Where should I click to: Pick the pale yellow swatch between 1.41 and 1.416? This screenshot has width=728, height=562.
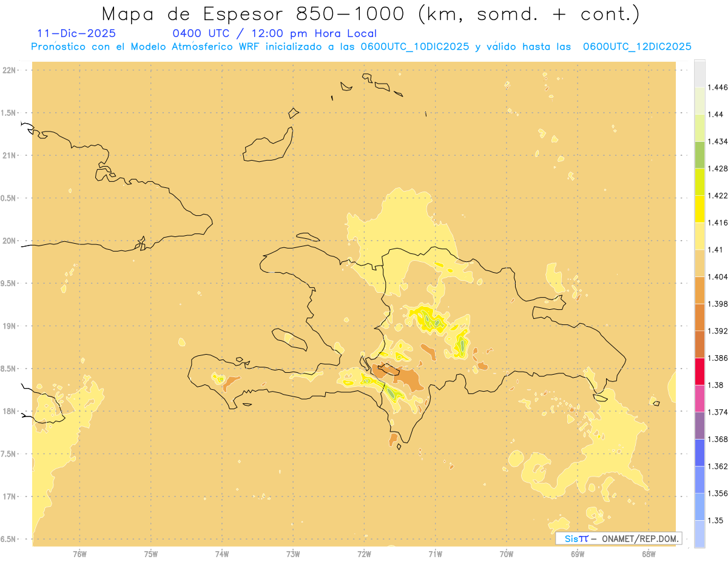pos(699,236)
